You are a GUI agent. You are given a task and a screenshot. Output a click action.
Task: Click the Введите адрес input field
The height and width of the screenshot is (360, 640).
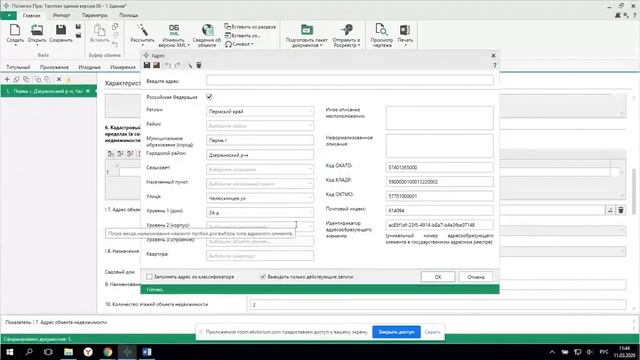[350, 80]
